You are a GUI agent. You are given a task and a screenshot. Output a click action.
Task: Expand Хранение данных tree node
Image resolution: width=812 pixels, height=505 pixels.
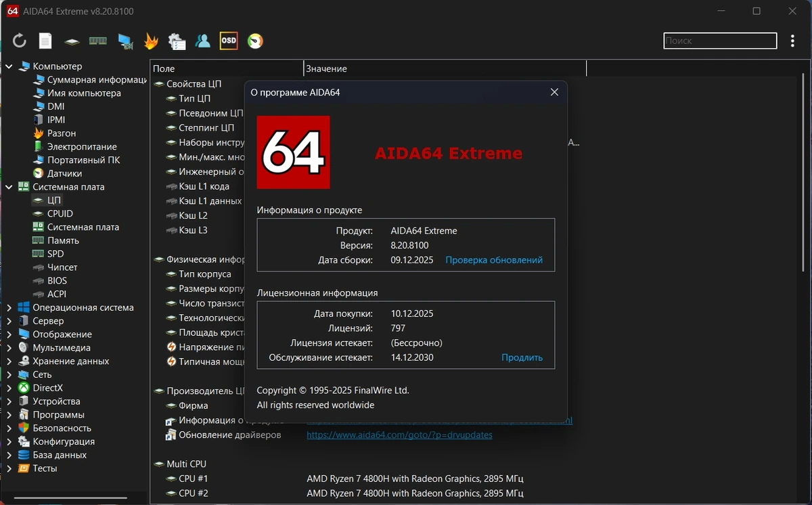tap(9, 361)
